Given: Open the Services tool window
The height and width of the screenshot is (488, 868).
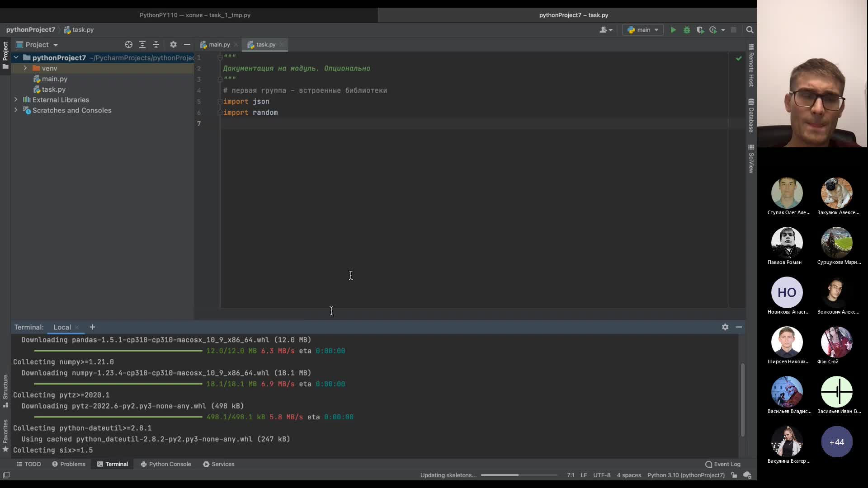Looking at the screenshot, I should 219,464.
